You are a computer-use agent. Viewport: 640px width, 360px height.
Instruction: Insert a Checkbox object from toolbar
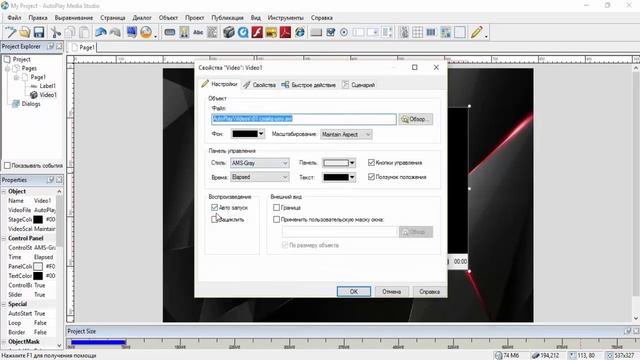pyautogui.click(x=331, y=32)
